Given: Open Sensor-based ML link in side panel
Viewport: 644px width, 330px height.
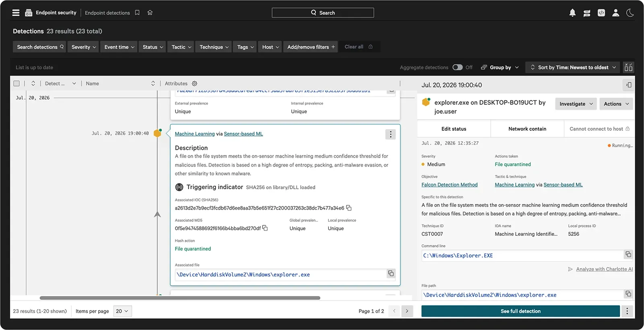Looking at the screenshot, I should 563,185.
